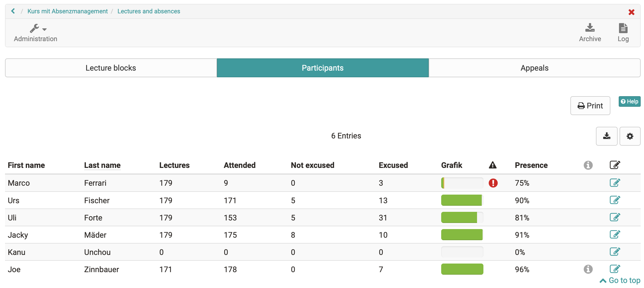Follow the Kurs mit Absenzmanagement breadcrumb link
Screen dimensions: 644x288
tap(68, 11)
